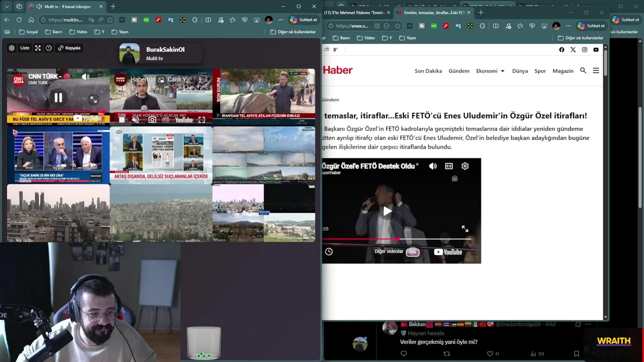Open Son Dakika section on SuperHaber

point(428,71)
